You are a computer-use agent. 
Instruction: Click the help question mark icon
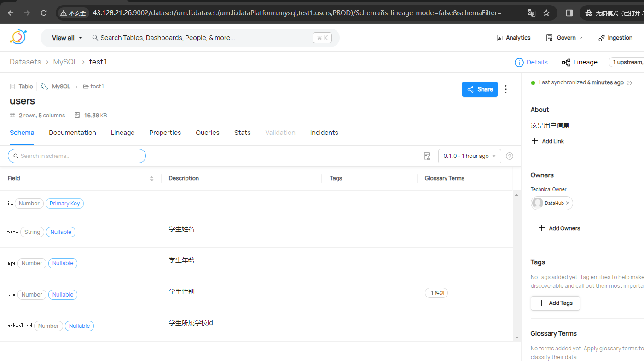[510, 156]
